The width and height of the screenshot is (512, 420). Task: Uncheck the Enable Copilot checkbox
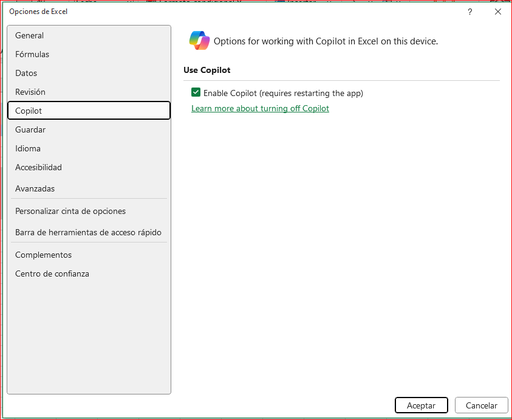pos(196,92)
